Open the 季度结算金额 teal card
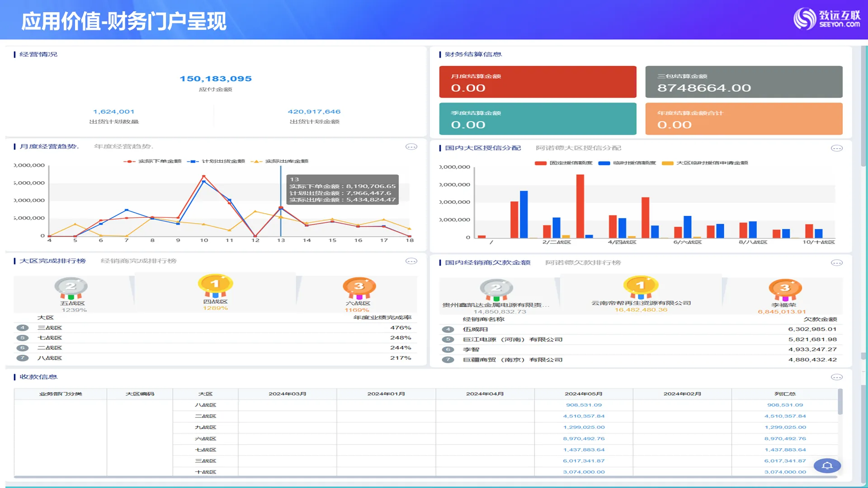This screenshot has height=488, width=868. click(x=538, y=119)
